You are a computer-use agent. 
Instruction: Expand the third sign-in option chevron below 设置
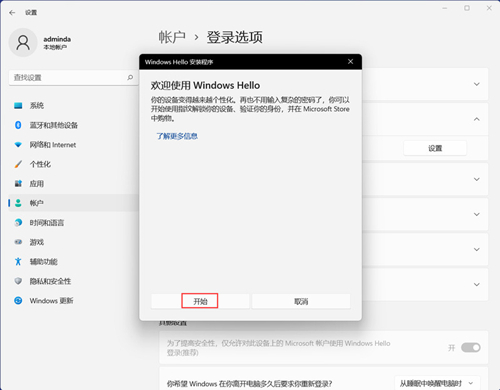point(477,179)
